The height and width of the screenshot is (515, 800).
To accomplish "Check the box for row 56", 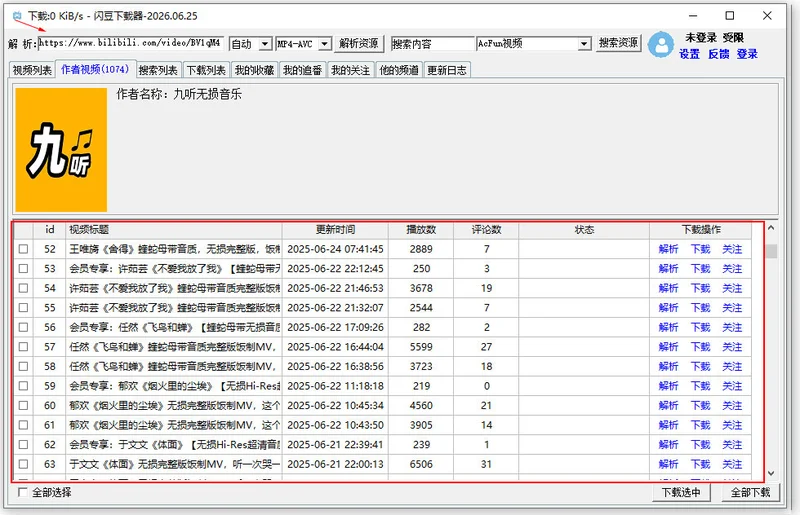I will point(23,327).
